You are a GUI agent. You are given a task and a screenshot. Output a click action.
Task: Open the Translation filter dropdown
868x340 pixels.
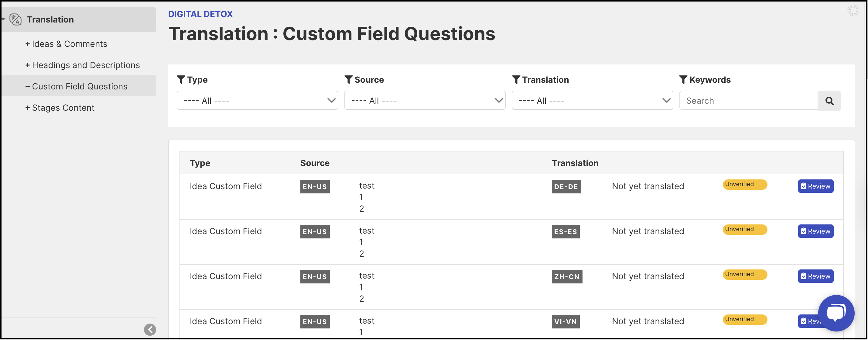592,100
